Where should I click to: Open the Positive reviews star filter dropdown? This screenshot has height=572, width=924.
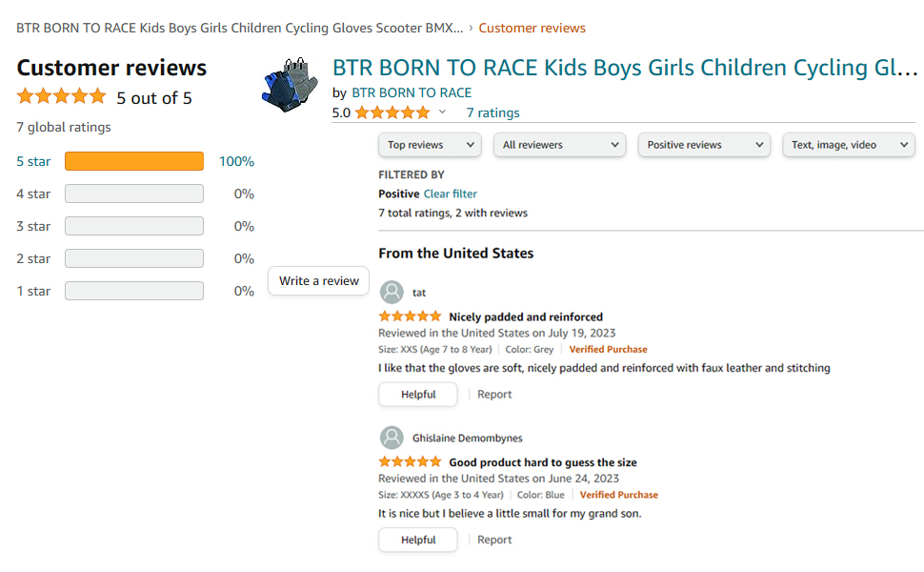coord(704,145)
